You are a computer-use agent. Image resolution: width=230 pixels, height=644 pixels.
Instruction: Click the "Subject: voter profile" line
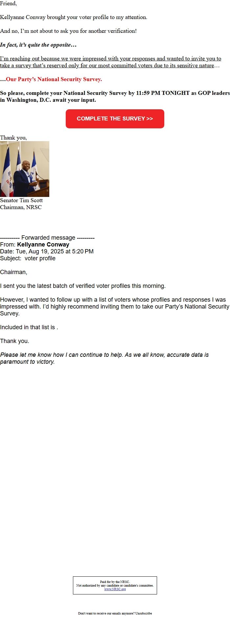28,258
